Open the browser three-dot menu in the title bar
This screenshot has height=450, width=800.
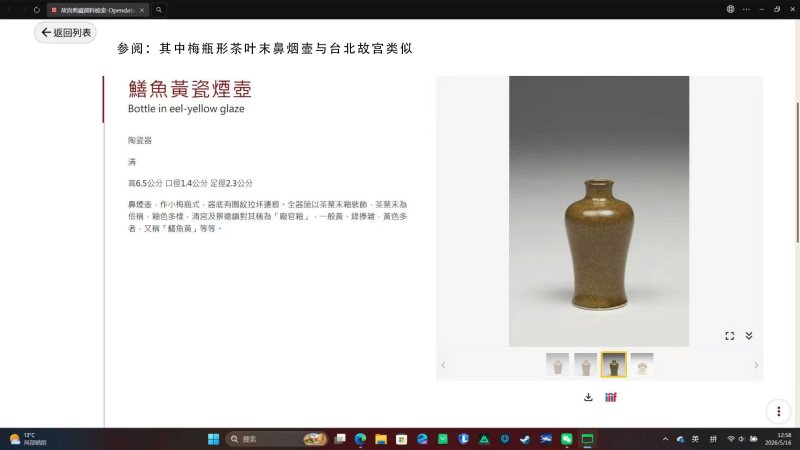(x=746, y=9)
